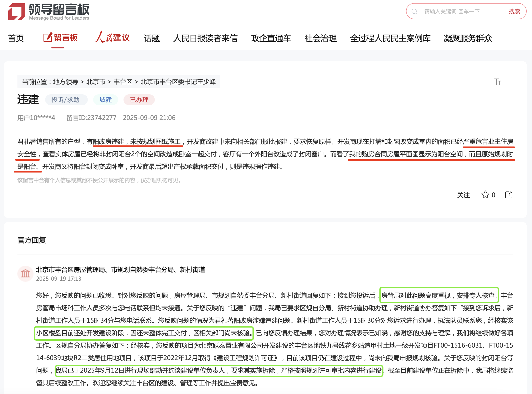Click the 留言板 pencil icon tab
This screenshot has width=532, height=394.
(60, 38)
